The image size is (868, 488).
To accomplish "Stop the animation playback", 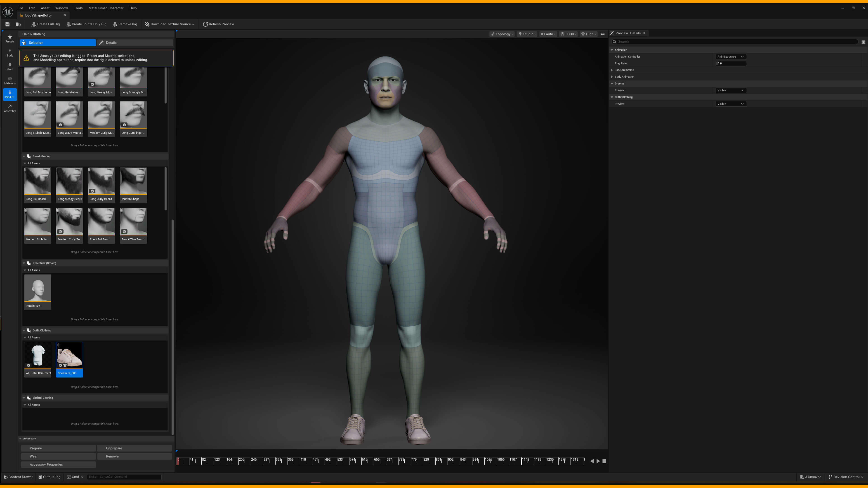I will 604,461.
